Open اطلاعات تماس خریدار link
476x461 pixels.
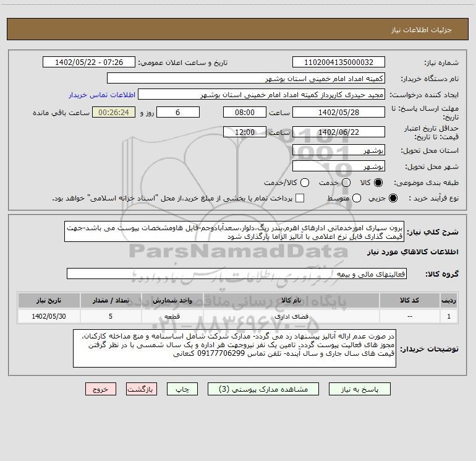click(102, 95)
